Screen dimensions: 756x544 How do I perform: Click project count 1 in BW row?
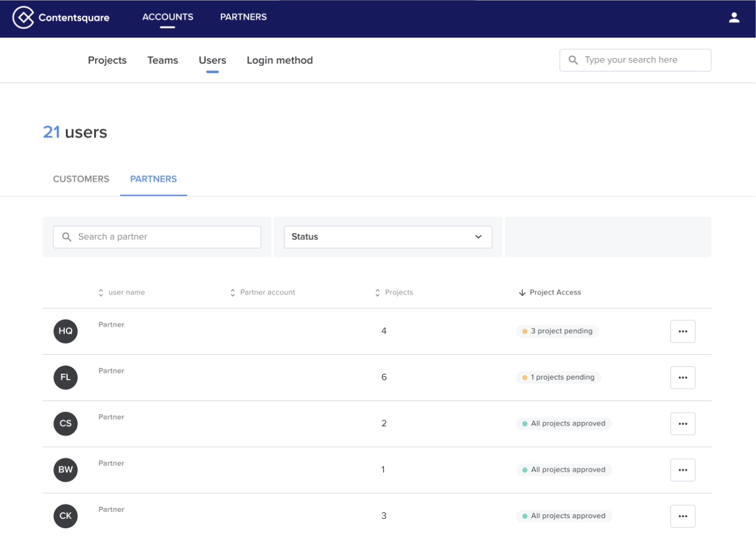tap(383, 470)
